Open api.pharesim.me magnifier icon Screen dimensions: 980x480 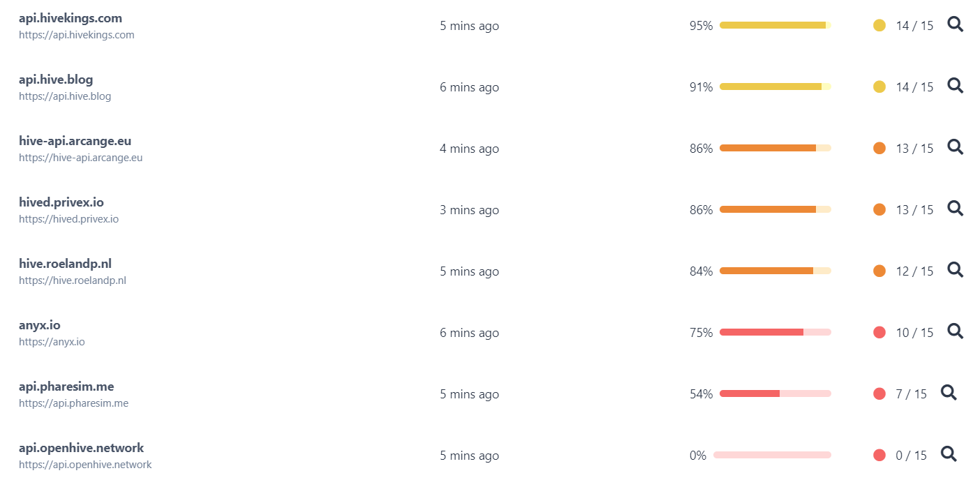(x=949, y=393)
